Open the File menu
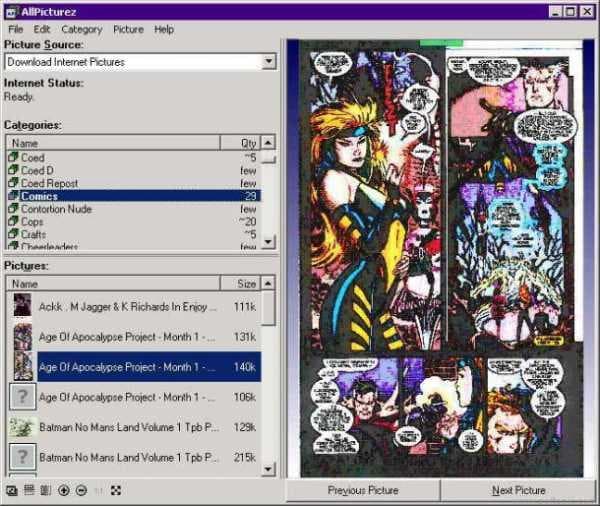The height and width of the screenshot is (506, 600). pos(16,29)
